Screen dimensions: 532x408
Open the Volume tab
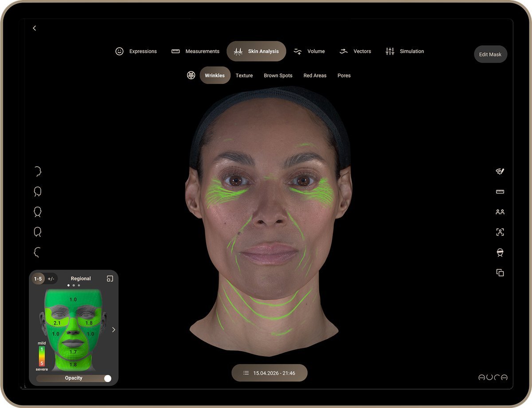[x=309, y=51]
